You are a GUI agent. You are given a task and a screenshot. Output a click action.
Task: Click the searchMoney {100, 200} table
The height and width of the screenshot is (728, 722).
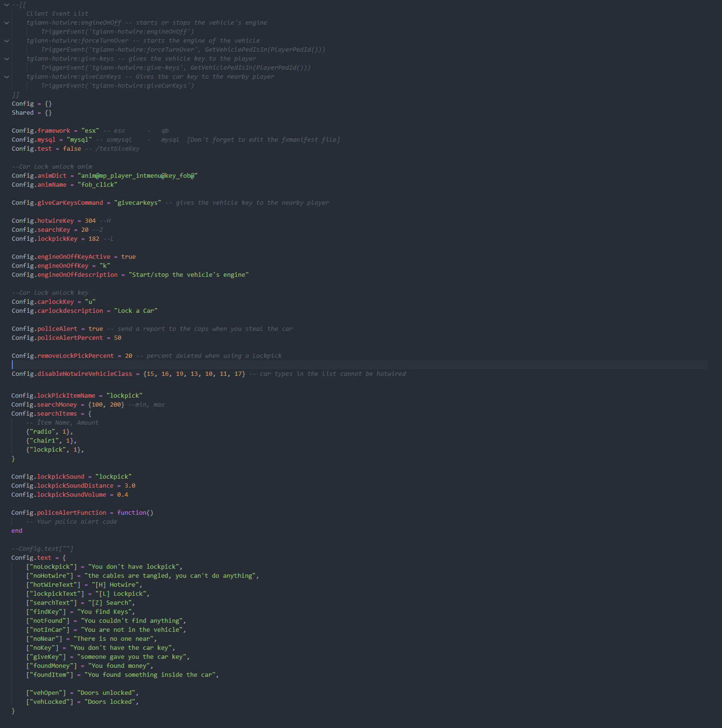[106, 405]
